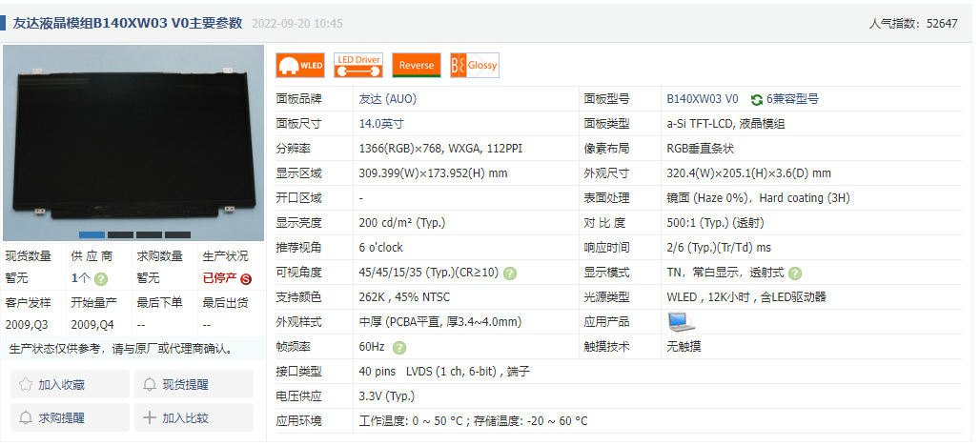The height and width of the screenshot is (446, 980).
Task: Click the timestamp 2022-09-20 10:45
Action: click(296, 24)
